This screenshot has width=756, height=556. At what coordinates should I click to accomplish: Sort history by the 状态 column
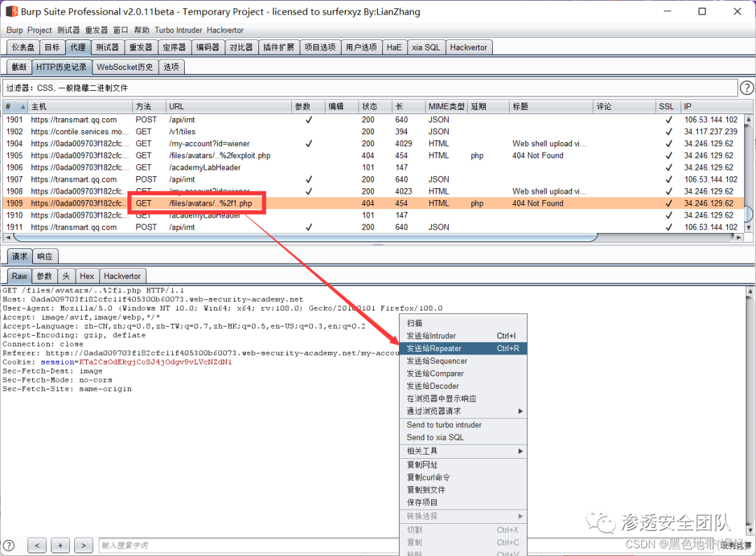374,106
